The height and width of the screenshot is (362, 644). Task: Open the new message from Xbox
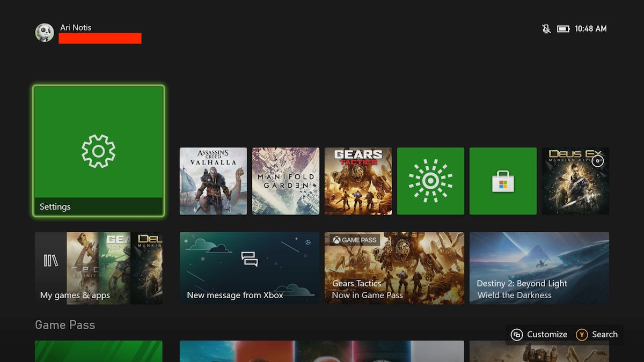249,268
